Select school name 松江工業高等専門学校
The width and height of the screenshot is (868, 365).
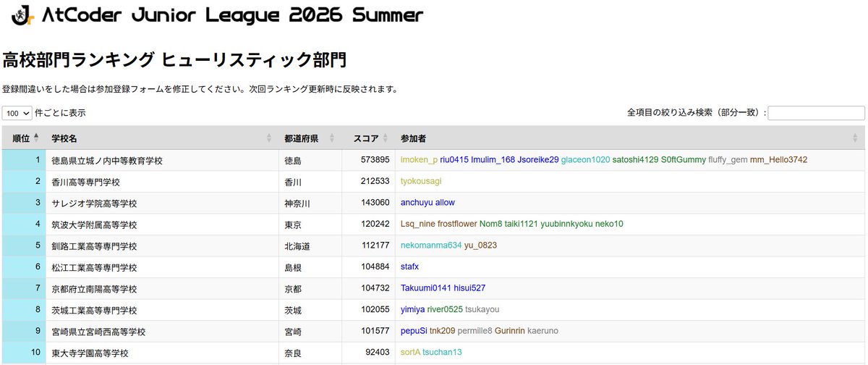[94, 267]
